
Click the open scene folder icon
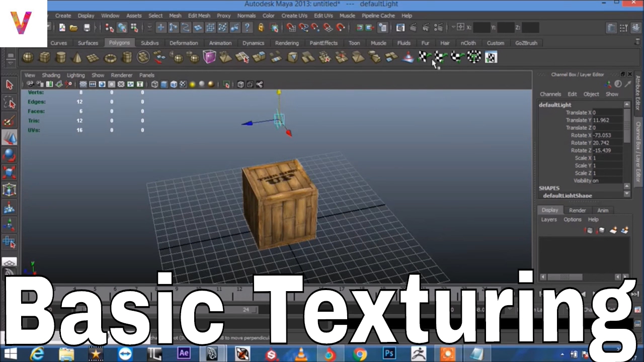(73, 28)
